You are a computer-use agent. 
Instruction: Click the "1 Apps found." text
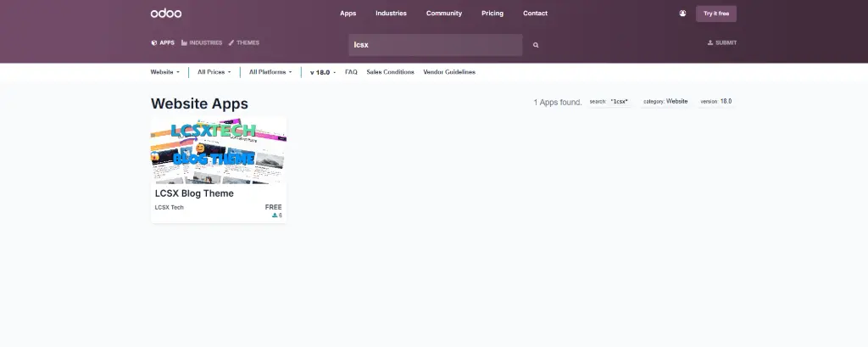[x=558, y=103]
